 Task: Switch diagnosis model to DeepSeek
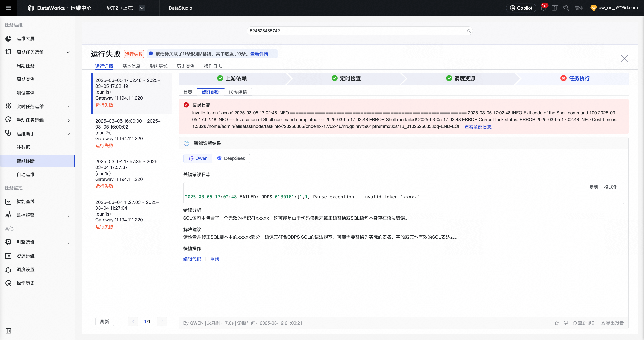[x=231, y=158]
